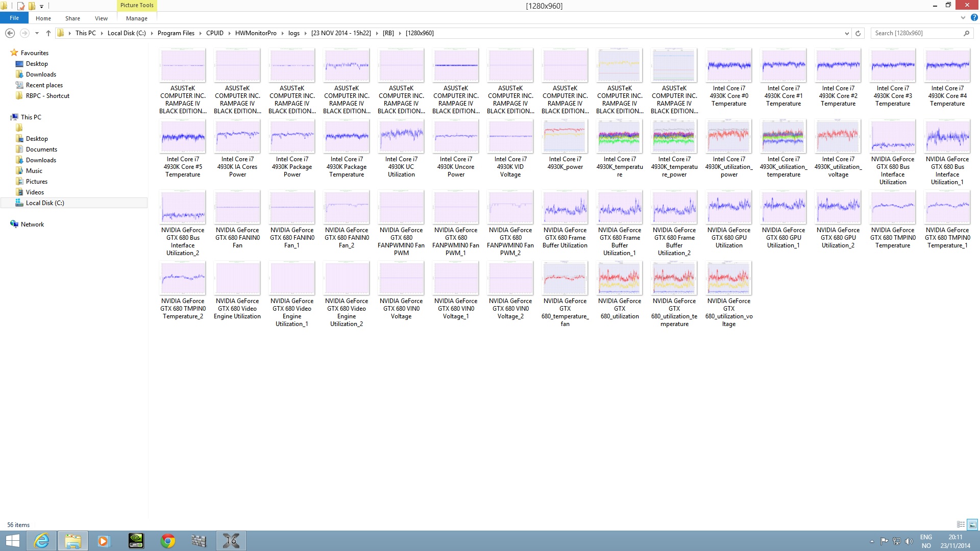The height and width of the screenshot is (551, 980).
Task: Select Documents under This PC
Action: 41,149
